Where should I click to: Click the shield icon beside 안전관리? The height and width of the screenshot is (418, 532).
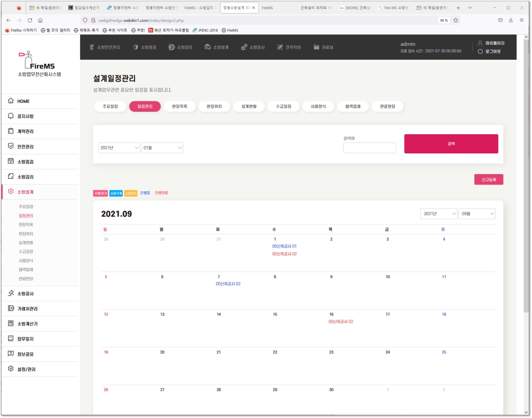tap(11, 146)
